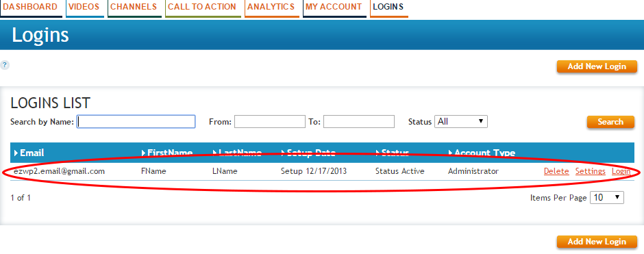Viewport: 644px width, 254px height.
Task: Click the top Add New Login button
Action: pyautogui.click(x=597, y=66)
